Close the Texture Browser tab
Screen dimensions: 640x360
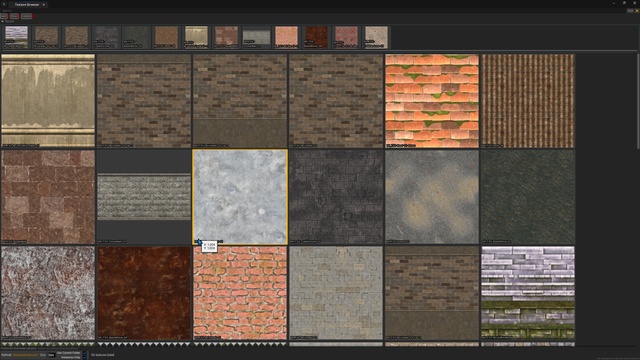tap(44, 4)
